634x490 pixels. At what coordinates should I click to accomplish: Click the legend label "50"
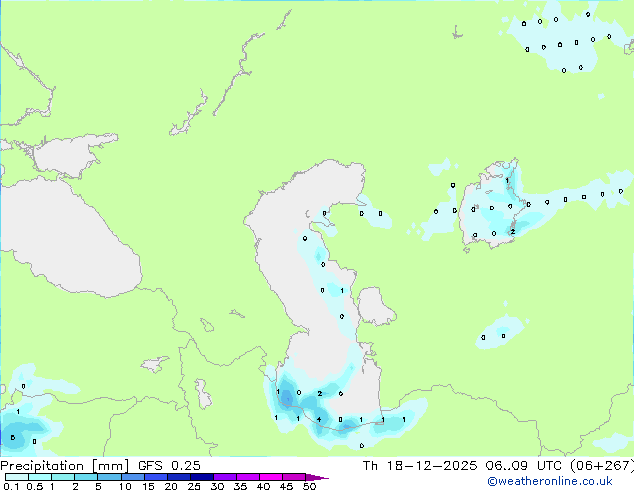[309, 486]
